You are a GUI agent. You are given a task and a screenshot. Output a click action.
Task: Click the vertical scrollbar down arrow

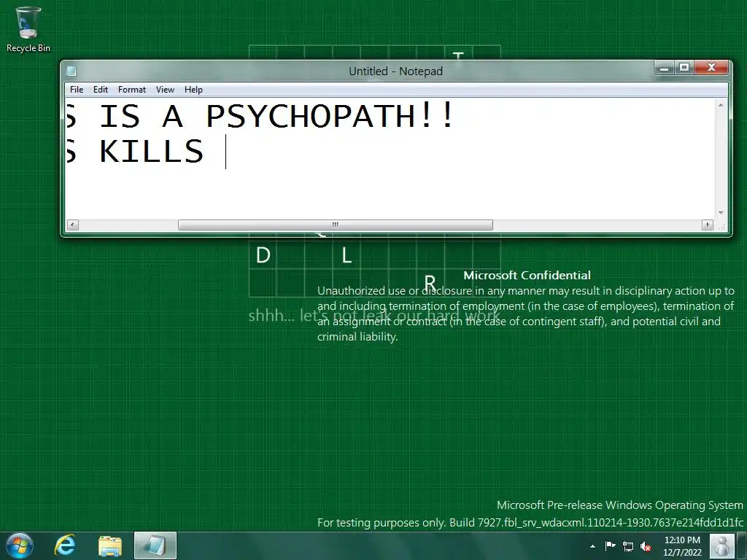pyautogui.click(x=721, y=213)
